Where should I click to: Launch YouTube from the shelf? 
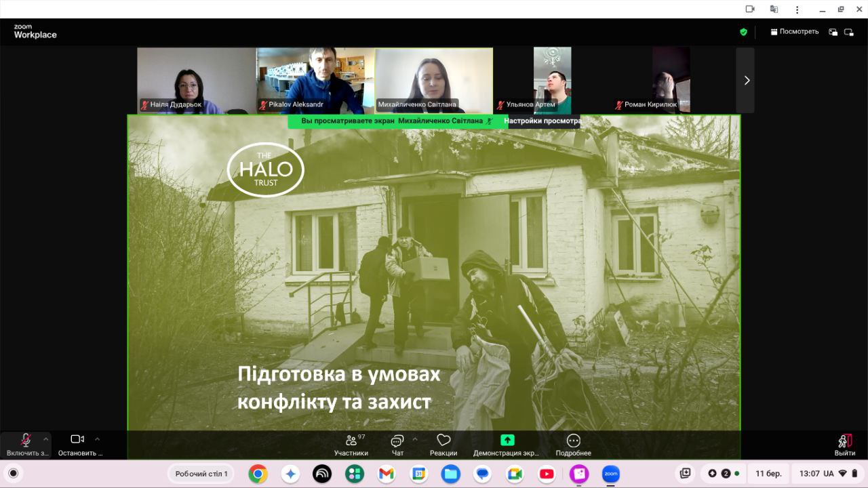pos(547,474)
